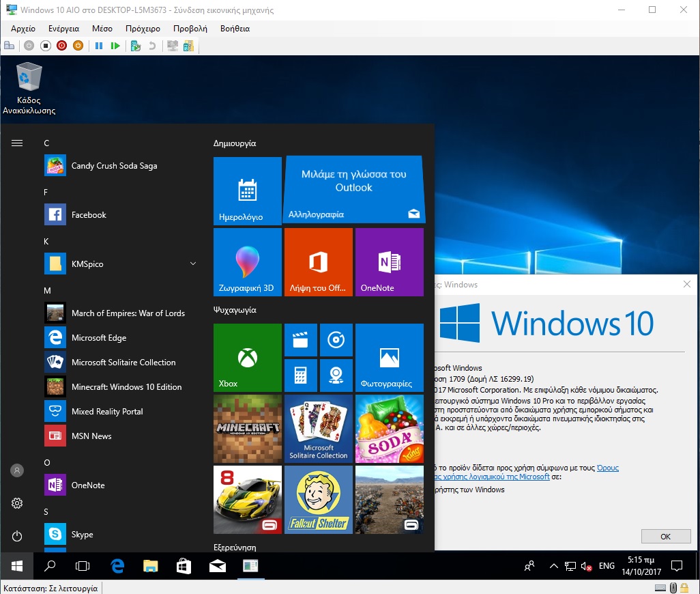Open the Minecraft game tile
This screenshot has width=700, height=594.
[248, 429]
